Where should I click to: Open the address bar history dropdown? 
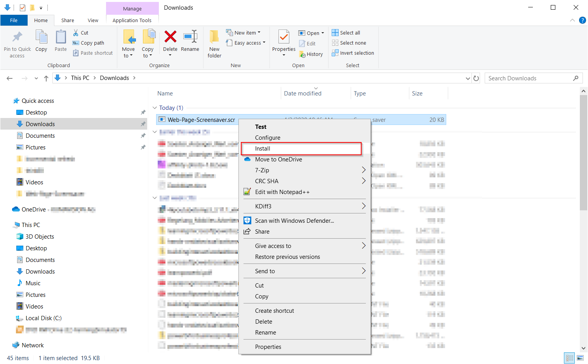tap(468, 78)
